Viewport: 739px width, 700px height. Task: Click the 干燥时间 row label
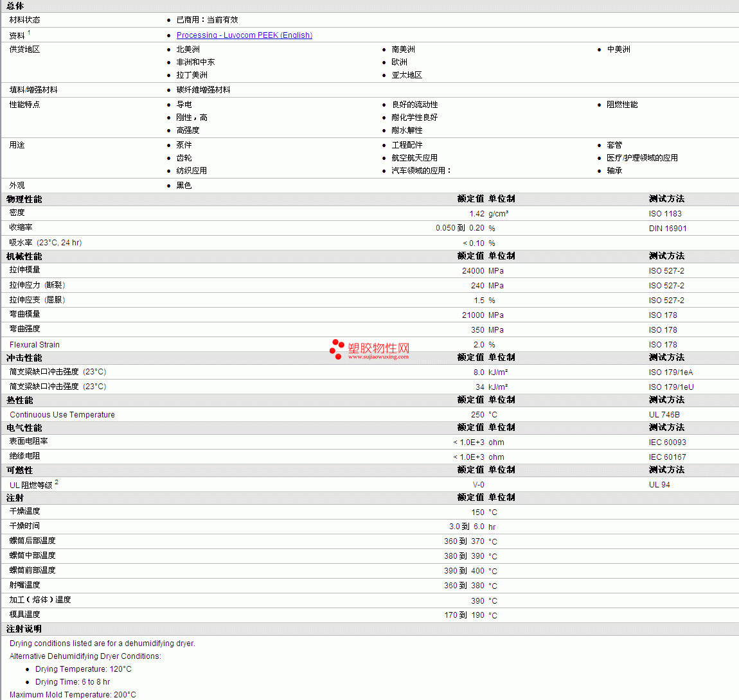(x=24, y=526)
